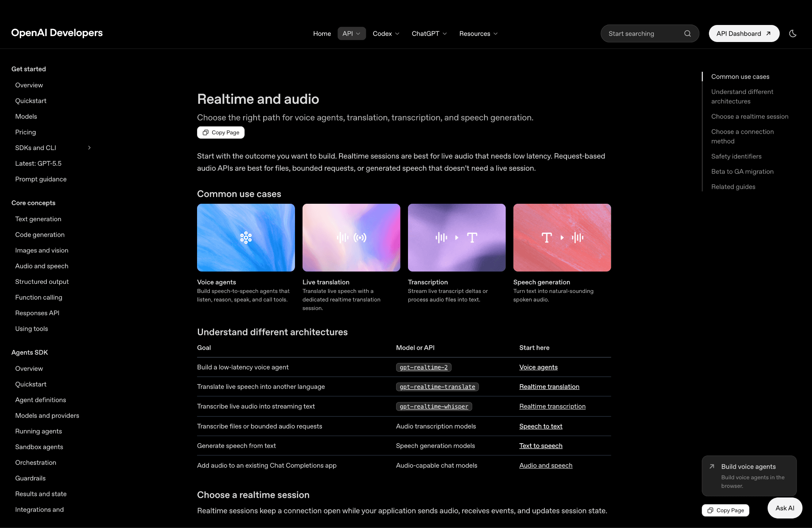Open Quickstart under Get started
Screen dimensions: 812x528
[31, 101]
